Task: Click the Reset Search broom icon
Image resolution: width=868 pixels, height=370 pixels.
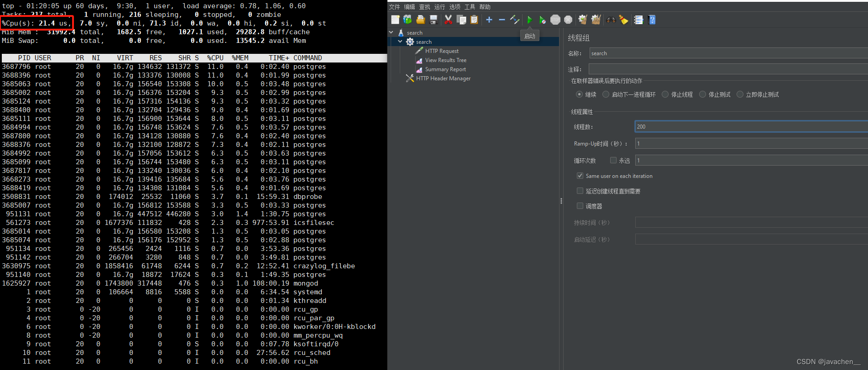Action: [623, 20]
